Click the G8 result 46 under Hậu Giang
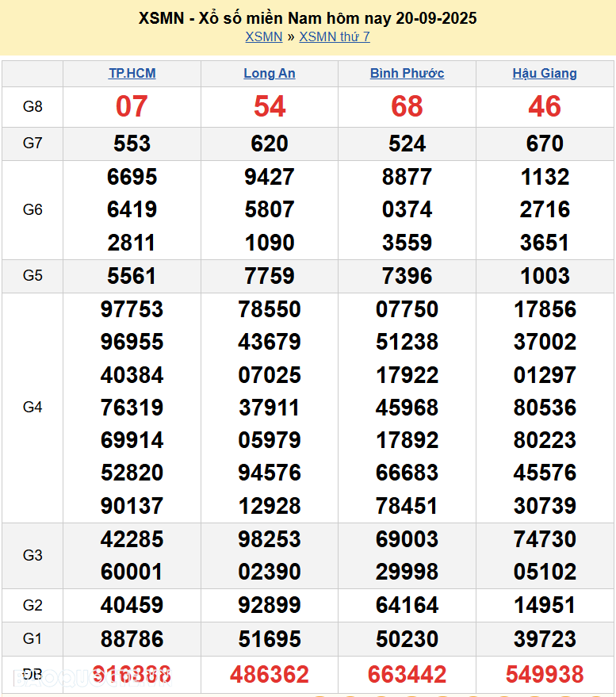Image resolution: width=616 pixels, height=697 pixels. [545, 106]
